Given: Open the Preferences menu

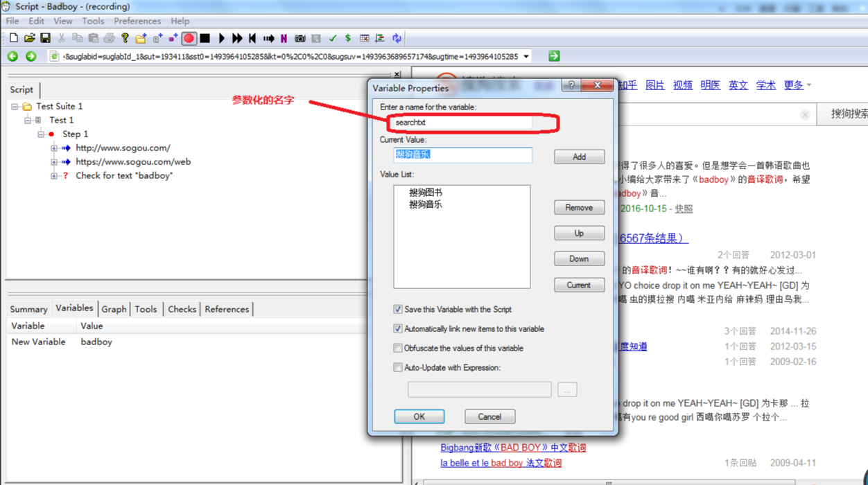Looking at the screenshot, I should tap(137, 21).
